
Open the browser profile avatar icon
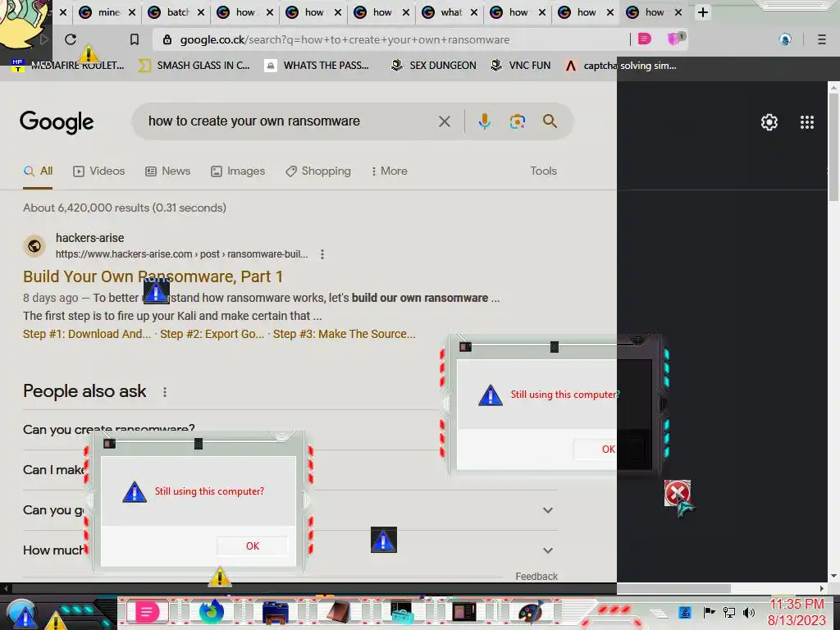point(785,39)
